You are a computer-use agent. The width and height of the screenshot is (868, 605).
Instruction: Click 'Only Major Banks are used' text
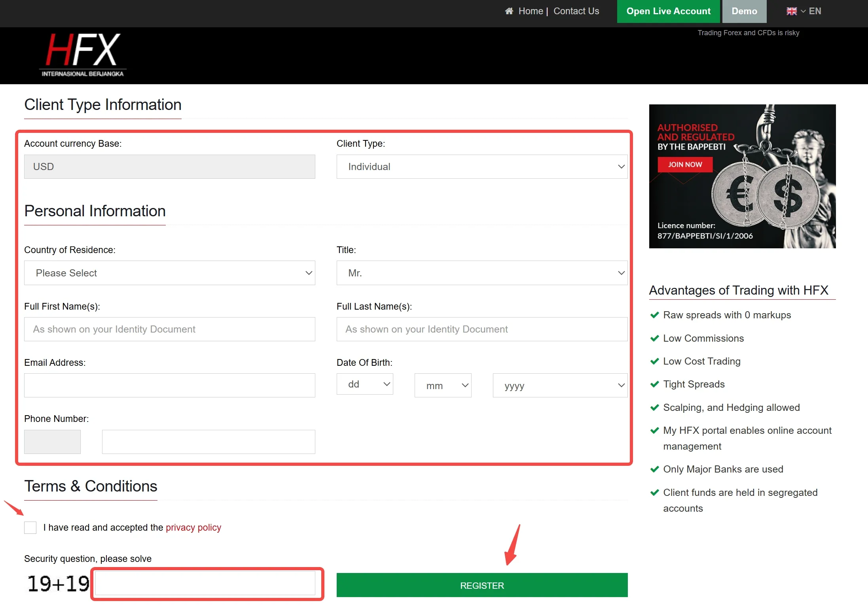click(723, 469)
